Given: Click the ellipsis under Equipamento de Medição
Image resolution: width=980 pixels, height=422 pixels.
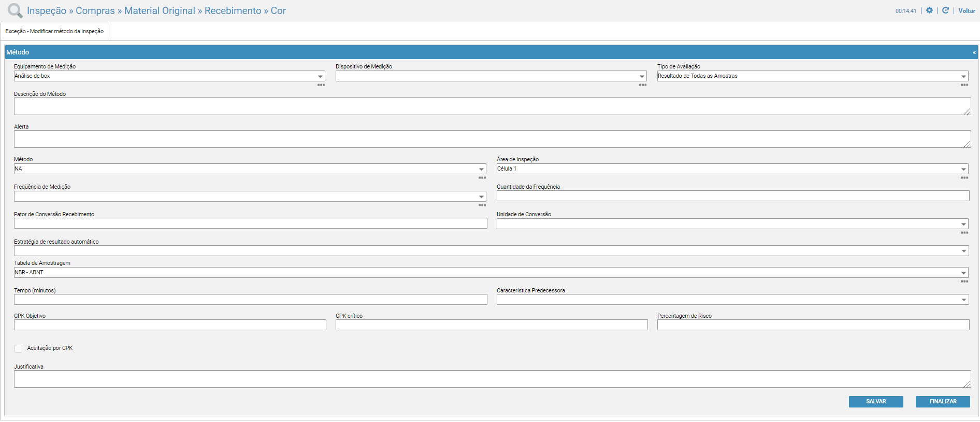Looking at the screenshot, I should (x=321, y=85).
